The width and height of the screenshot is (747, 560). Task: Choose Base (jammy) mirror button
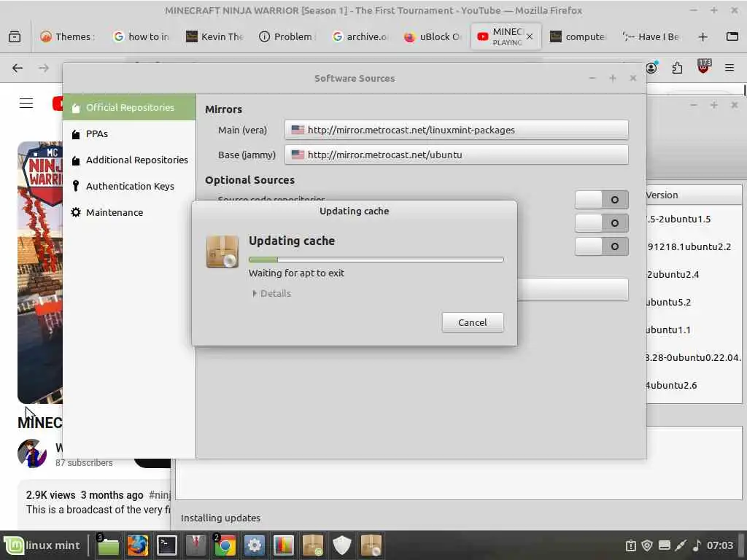pos(457,155)
